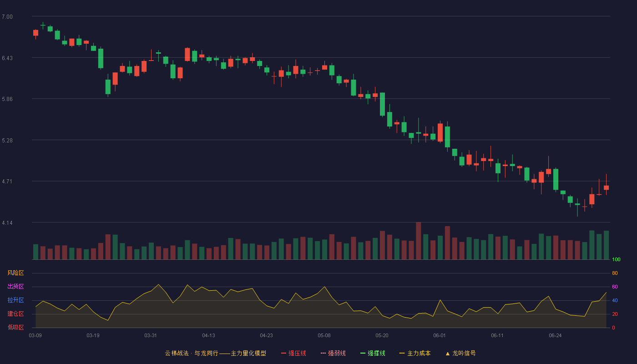Click the red 0 indicator scale value
The image size is (637, 364).
pos(613,328)
